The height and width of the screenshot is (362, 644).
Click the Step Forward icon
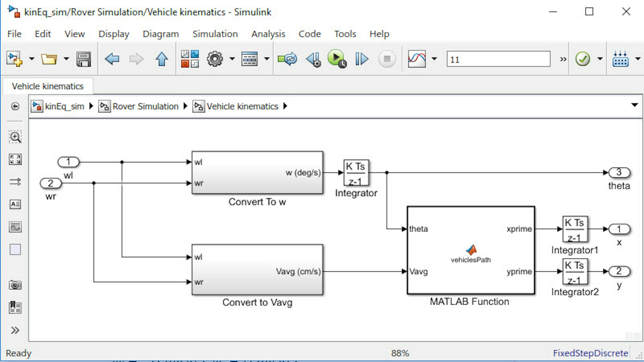tap(362, 59)
